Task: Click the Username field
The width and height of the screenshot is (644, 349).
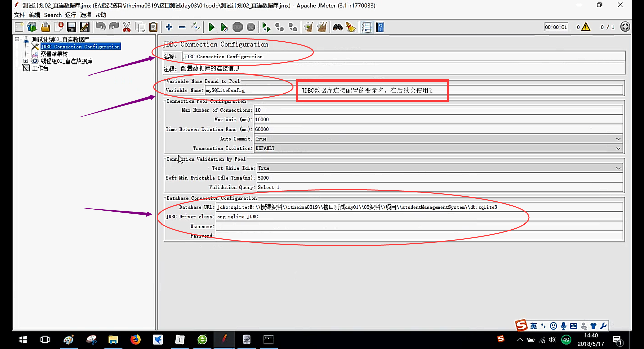Action: [x=420, y=226]
